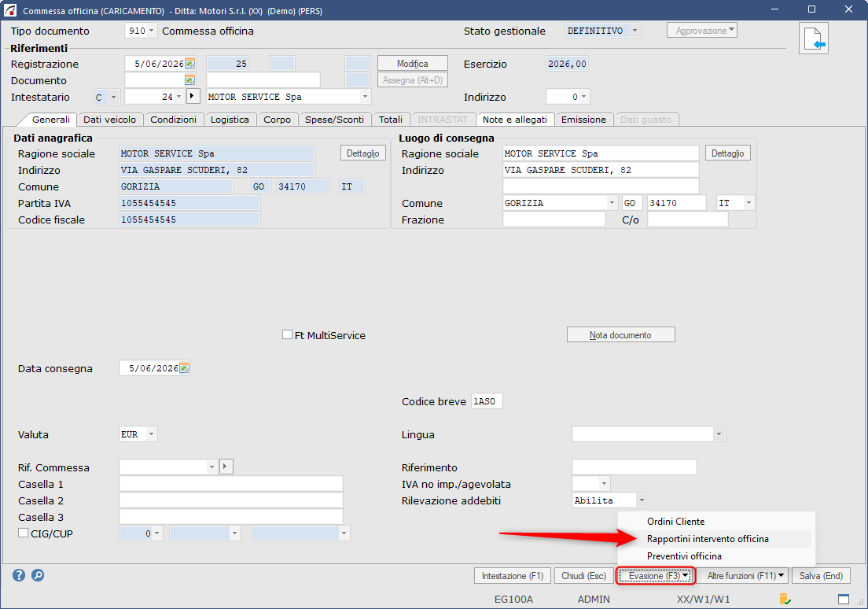
Task: Click the application logo in title bar
Action: 10,10
